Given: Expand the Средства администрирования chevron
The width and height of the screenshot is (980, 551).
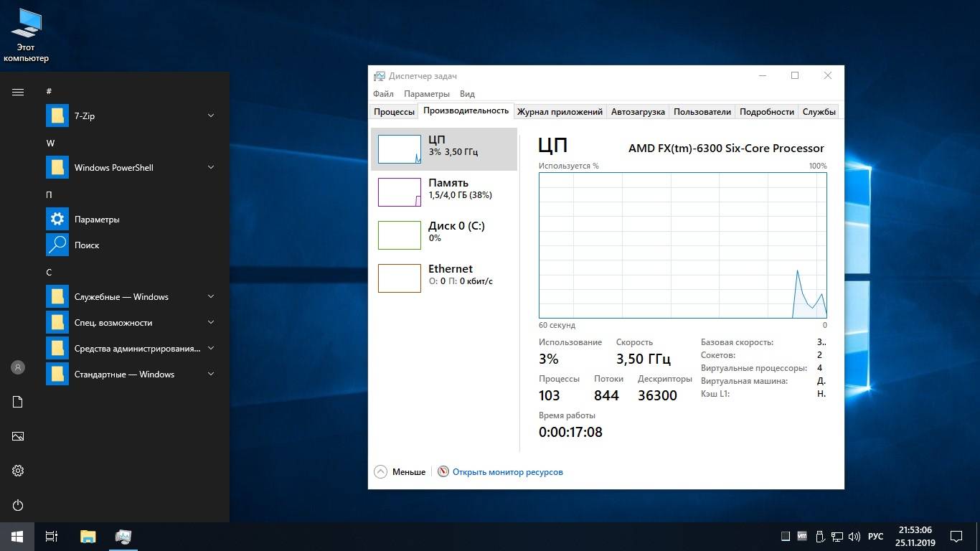Looking at the screenshot, I should pos(211,348).
